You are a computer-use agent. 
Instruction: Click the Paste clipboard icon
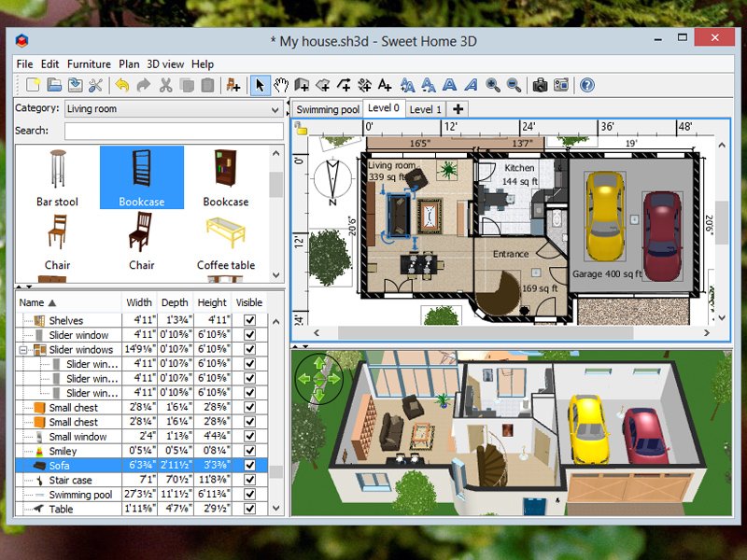[207, 85]
